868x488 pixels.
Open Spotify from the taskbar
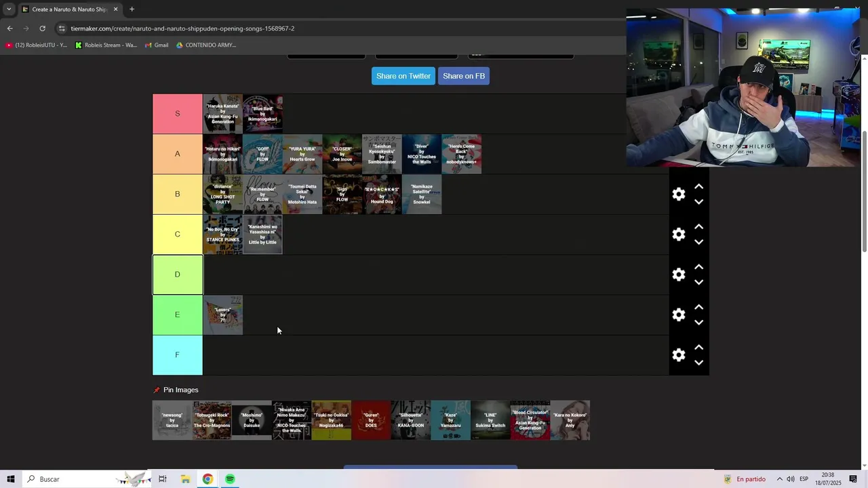pyautogui.click(x=230, y=479)
